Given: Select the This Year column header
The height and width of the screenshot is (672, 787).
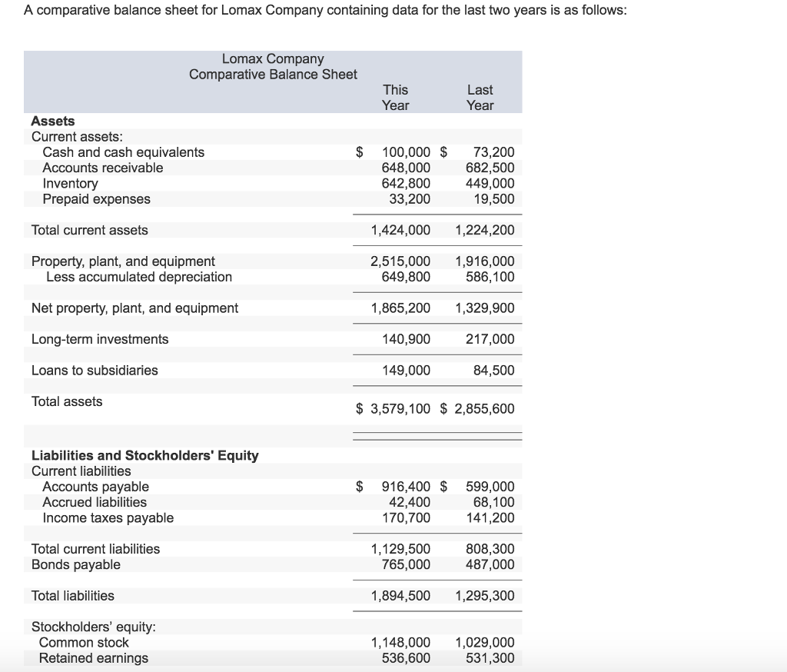Looking at the screenshot, I should pyautogui.click(x=395, y=97).
